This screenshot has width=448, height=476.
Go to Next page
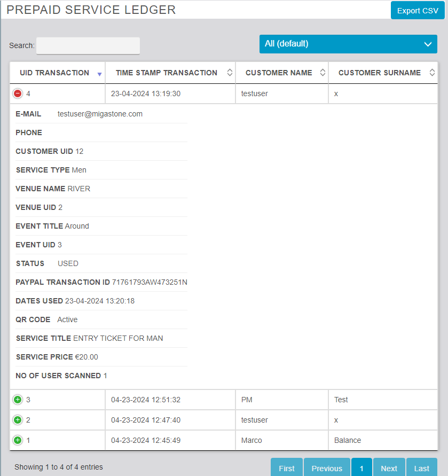click(389, 468)
